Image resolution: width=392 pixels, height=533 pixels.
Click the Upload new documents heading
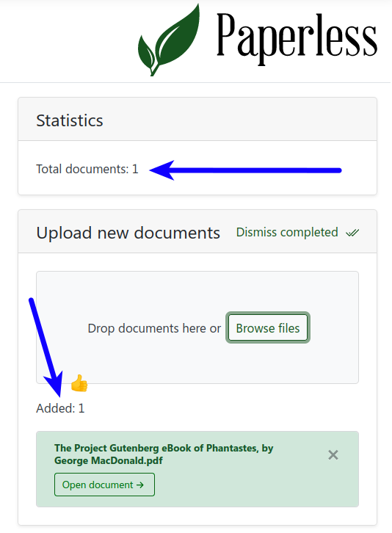[128, 233]
